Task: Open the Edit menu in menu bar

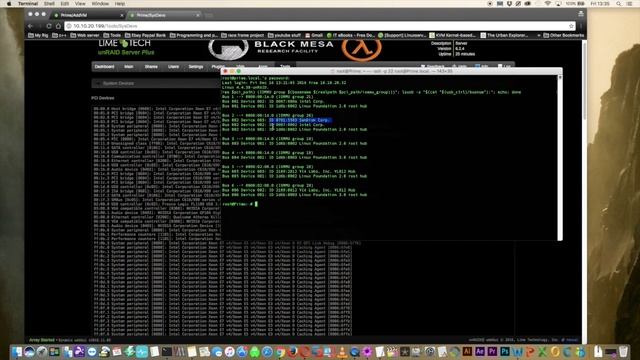Action: 65,4
